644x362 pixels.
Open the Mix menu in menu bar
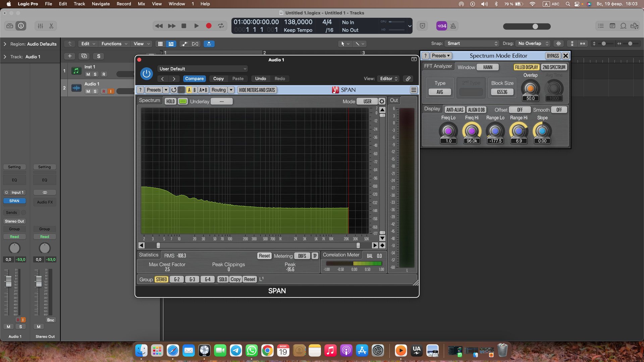[x=141, y=4]
